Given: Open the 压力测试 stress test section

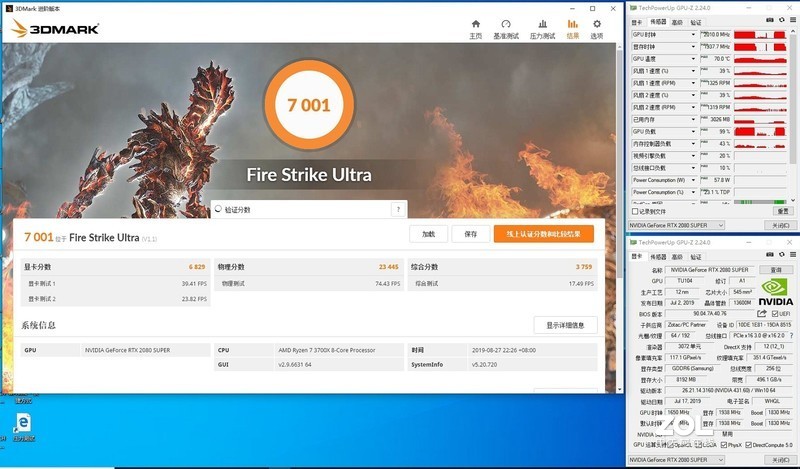Looking at the screenshot, I should [x=542, y=29].
